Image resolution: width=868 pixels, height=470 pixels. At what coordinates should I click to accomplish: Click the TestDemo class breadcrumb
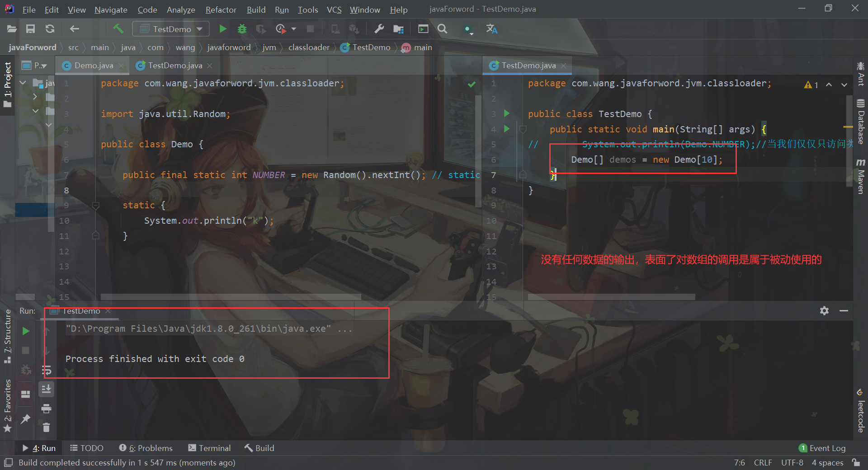pyautogui.click(x=365, y=47)
